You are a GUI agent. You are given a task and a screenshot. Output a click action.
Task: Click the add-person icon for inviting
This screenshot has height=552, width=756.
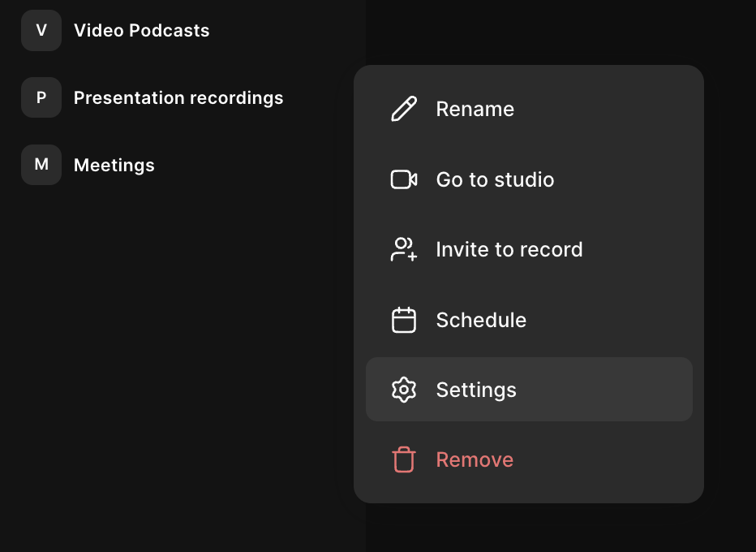(404, 249)
